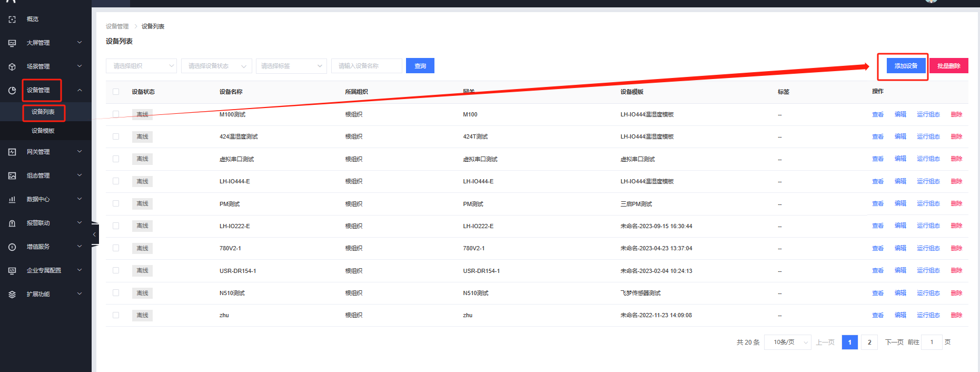Click the 场景管理 cube icon
The image size is (980, 372).
tap(12, 67)
